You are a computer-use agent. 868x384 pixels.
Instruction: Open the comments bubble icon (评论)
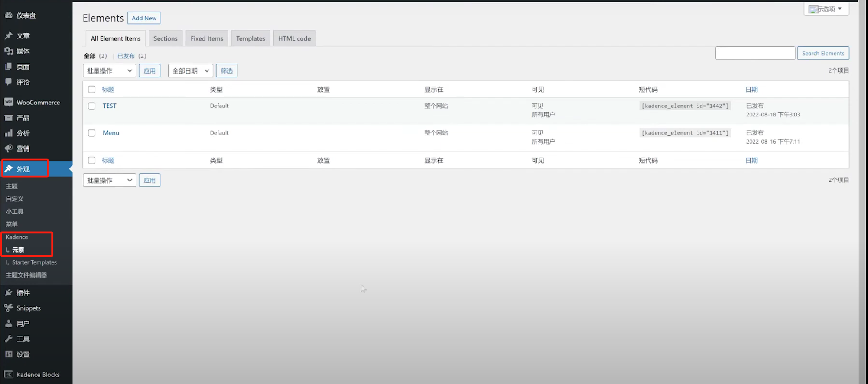pos(9,82)
